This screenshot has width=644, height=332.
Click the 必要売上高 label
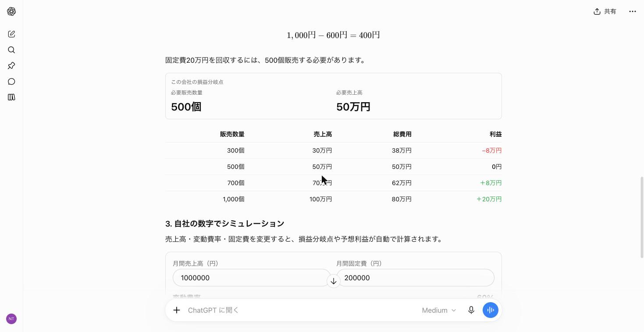349,93
